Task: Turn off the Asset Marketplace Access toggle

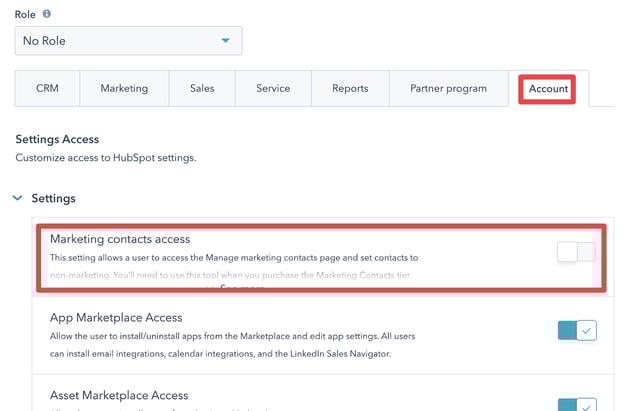Action: (x=577, y=404)
